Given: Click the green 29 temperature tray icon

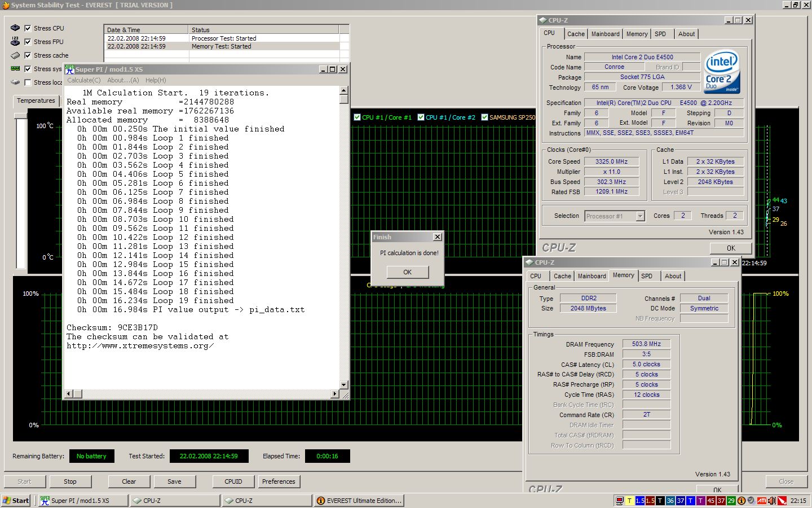Looking at the screenshot, I should [x=731, y=501].
